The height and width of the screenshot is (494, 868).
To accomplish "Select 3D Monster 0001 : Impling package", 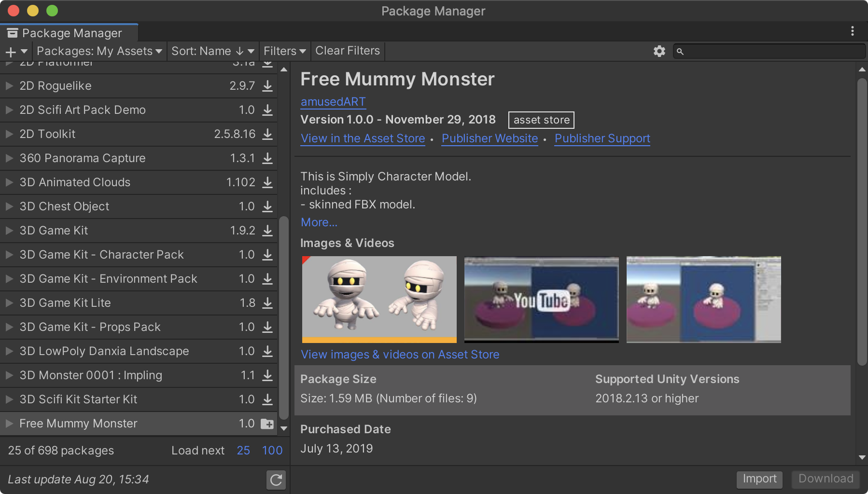I will point(139,375).
